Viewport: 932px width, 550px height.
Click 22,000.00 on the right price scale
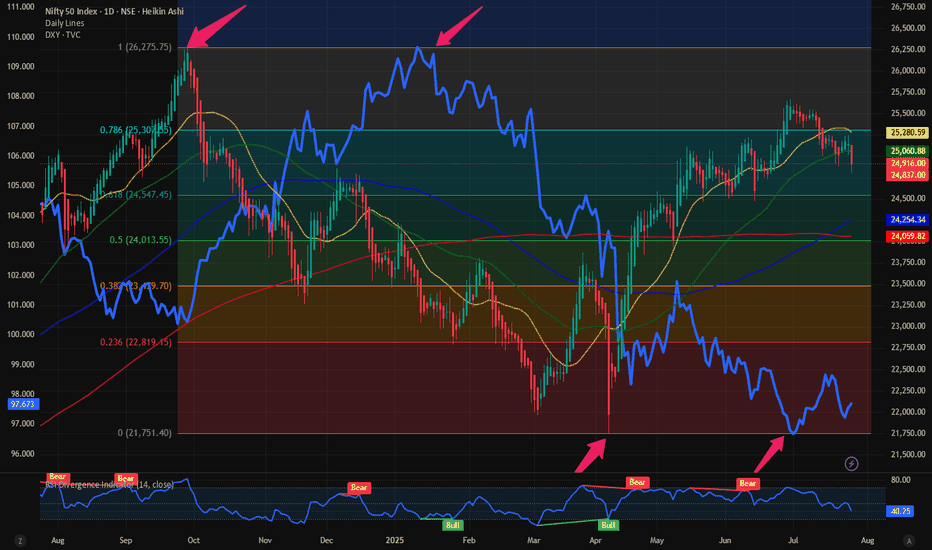coord(908,411)
